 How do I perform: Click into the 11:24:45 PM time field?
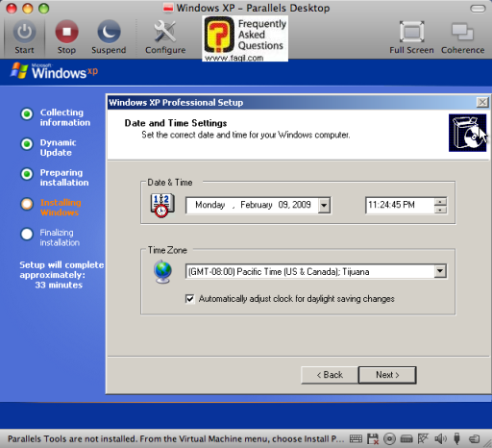pos(400,205)
